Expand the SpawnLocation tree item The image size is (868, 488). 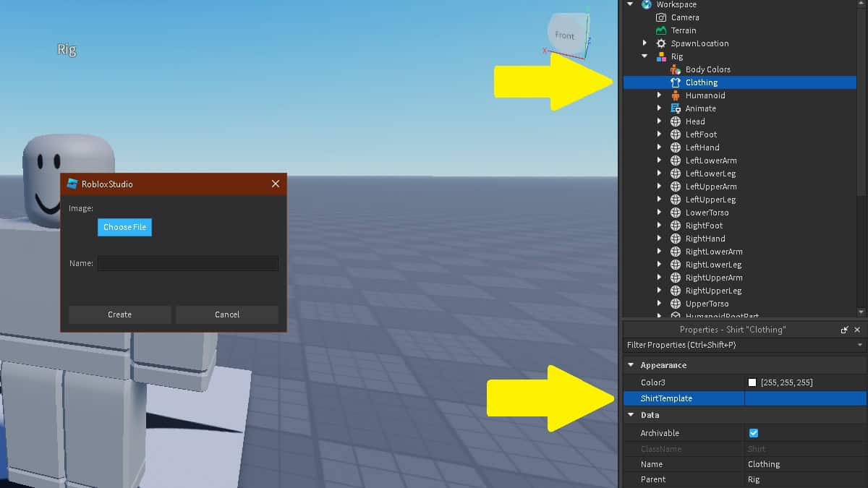[x=644, y=43]
